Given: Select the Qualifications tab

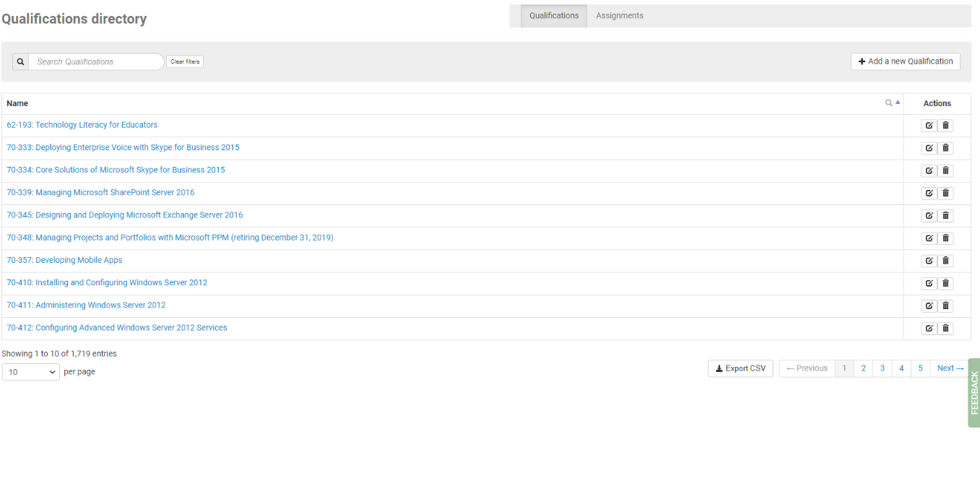Looking at the screenshot, I should 553,16.
